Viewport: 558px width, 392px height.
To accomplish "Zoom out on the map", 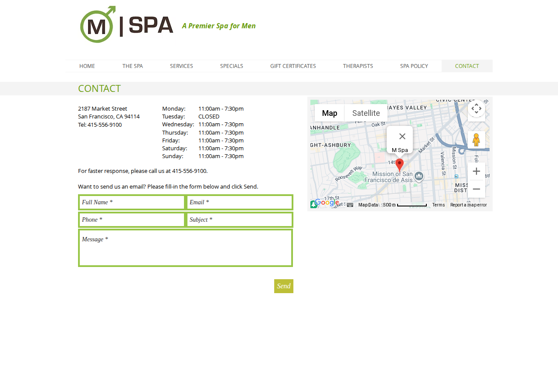I will (x=476, y=189).
